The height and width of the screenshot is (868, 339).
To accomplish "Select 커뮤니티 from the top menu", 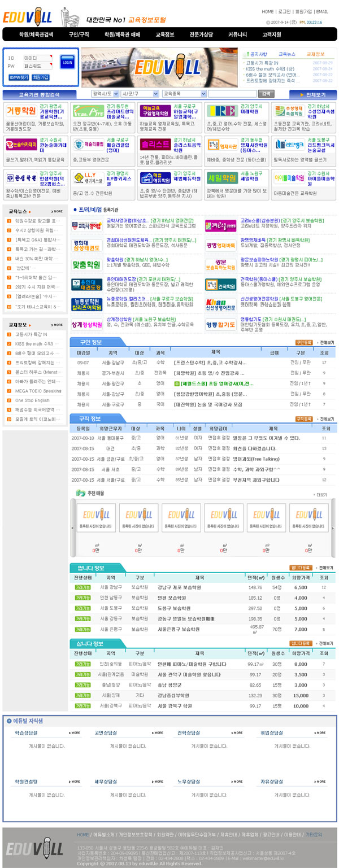I will pyautogui.click(x=237, y=34).
